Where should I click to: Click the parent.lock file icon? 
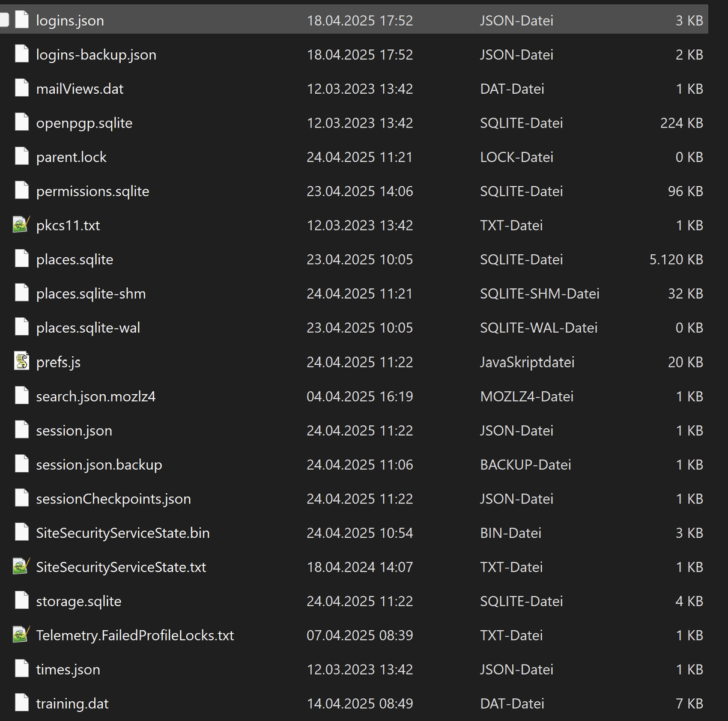click(x=22, y=157)
